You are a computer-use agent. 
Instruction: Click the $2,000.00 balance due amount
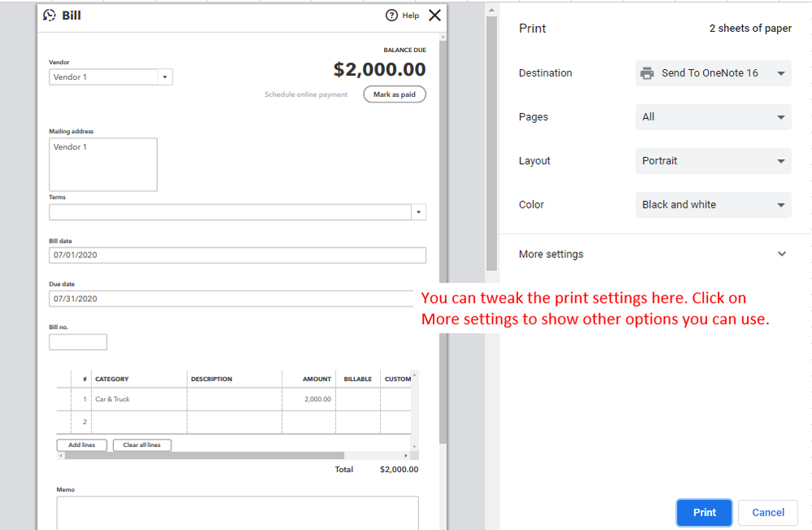point(380,69)
